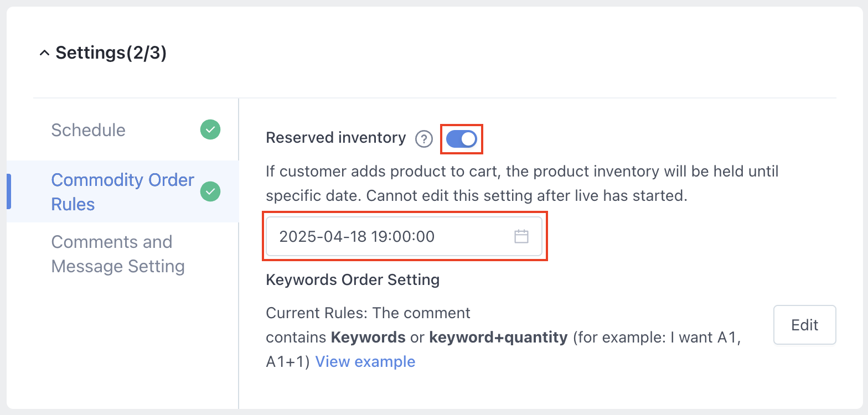Image resolution: width=868 pixels, height=415 pixels.
Task: Click the Current Rules description text
Action: click(x=503, y=337)
